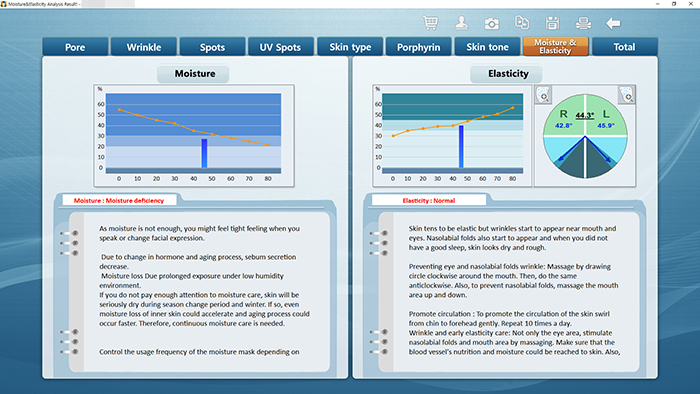Screen dimensions: 700x394
Task: Click the blue bar in Moisture chart
Action: click(x=204, y=153)
